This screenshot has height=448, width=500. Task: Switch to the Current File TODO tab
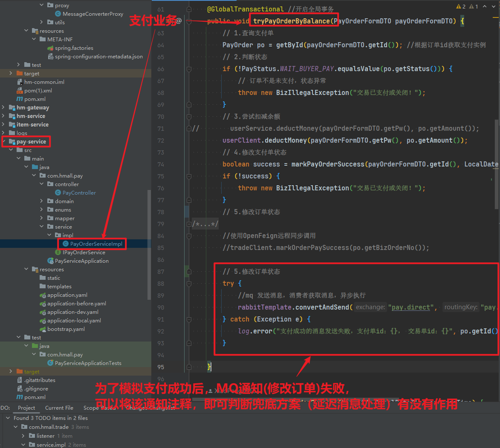coord(59,408)
